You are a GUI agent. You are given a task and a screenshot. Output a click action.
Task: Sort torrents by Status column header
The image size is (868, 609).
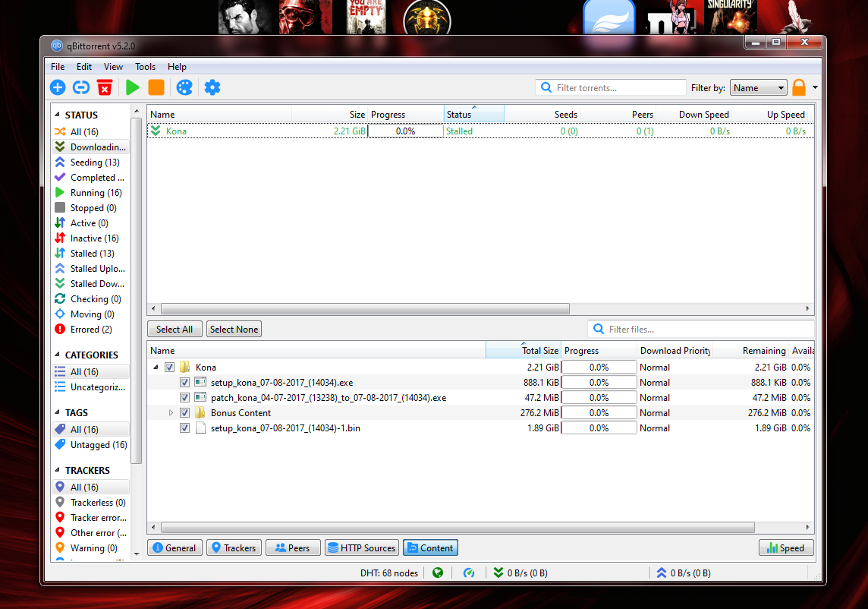click(473, 114)
